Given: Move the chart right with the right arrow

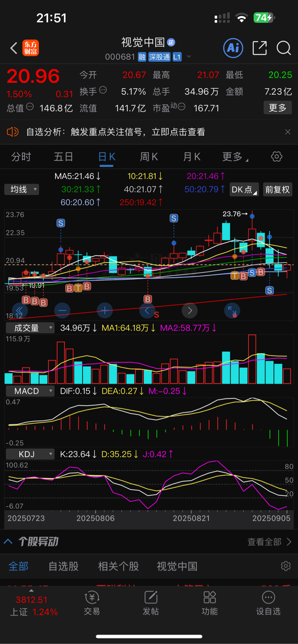Looking at the screenshot, I should 190,310.
